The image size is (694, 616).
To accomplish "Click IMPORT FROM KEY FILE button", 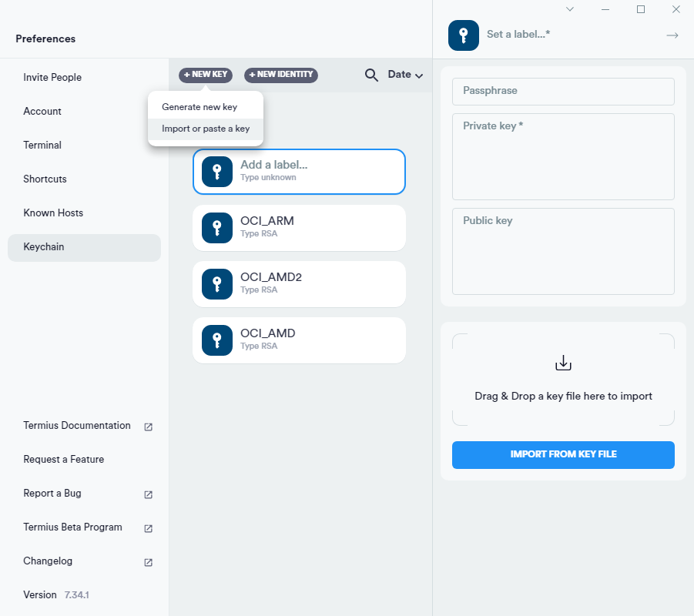I will click(x=563, y=455).
